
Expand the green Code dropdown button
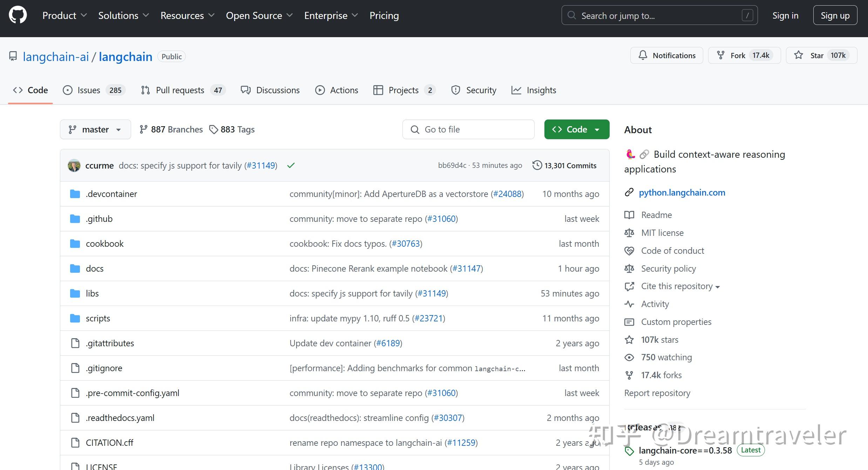577,129
